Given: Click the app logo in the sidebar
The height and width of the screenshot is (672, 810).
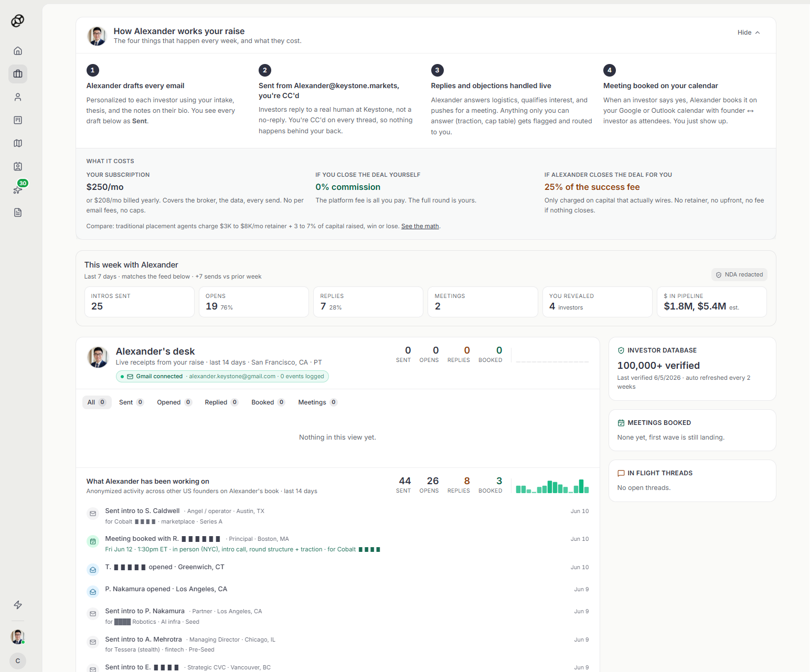Looking at the screenshot, I should (x=18, y=20).
